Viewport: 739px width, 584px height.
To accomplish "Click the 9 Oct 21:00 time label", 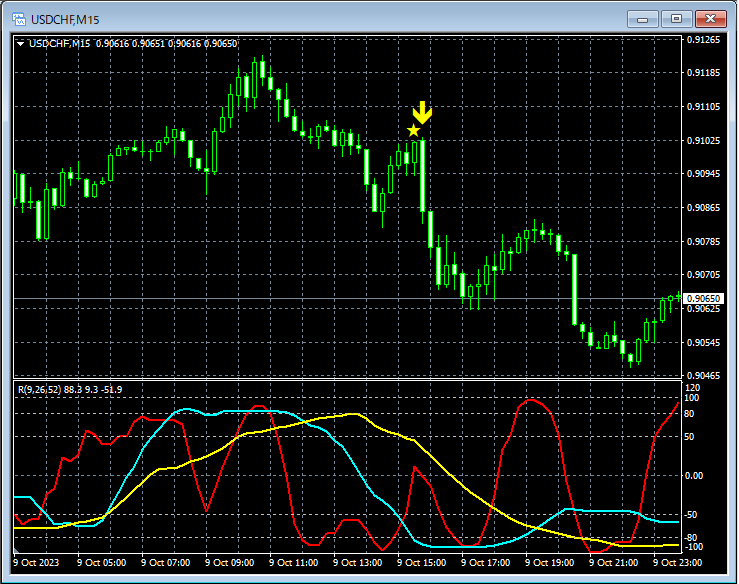I will 613,562.
